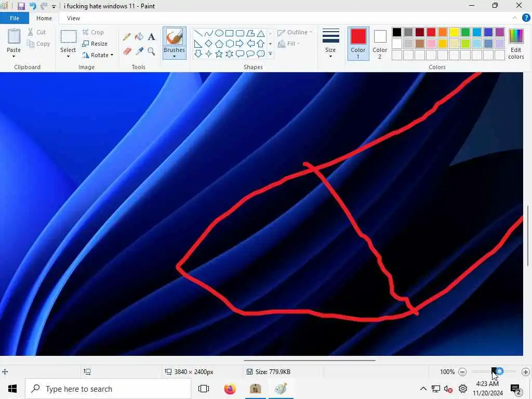This screenshot has width=532, height=399.
Task: Pick the orange color swatch
Action: [x=443, y=32]
